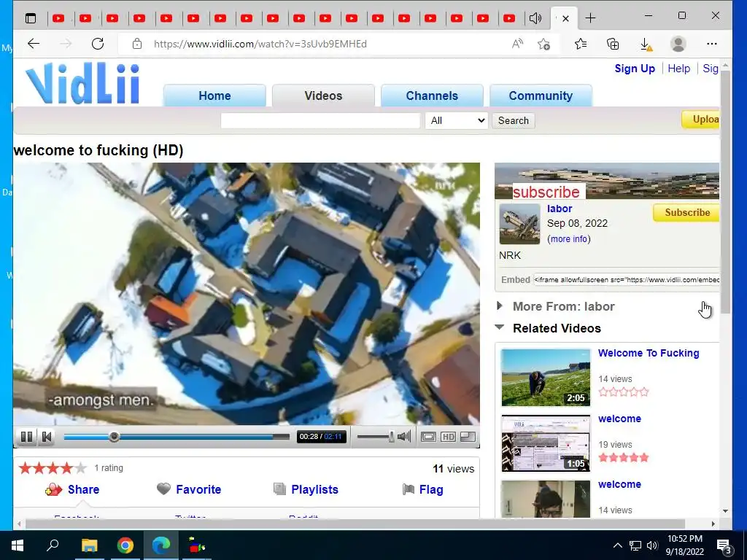Image resolution: width=747 pixels, height=560 pixels.
Task: Click the audio-playing tab speaker icon
Action: 535,18
